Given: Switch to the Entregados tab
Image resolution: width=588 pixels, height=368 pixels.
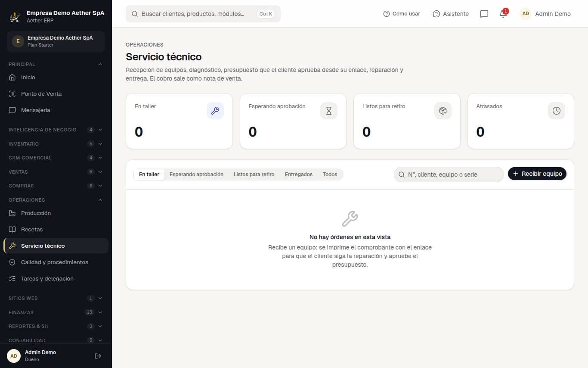Looking at the screenshot, I should click(299, 175).
